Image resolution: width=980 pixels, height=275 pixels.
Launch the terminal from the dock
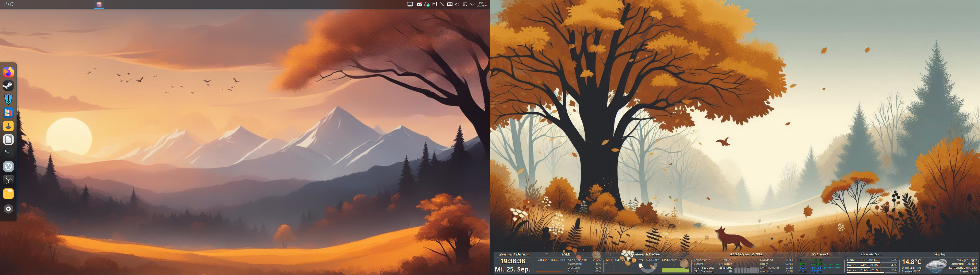[8, 153]
